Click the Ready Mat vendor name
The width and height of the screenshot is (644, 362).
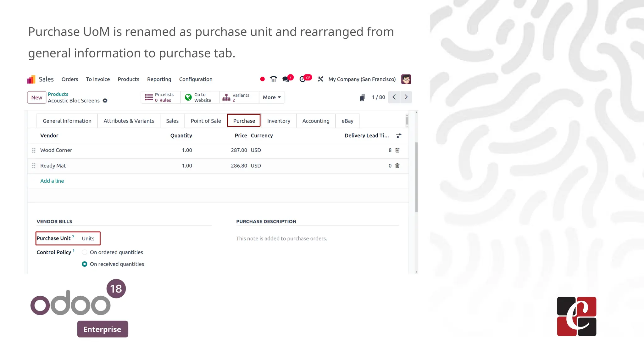(53, 166)
